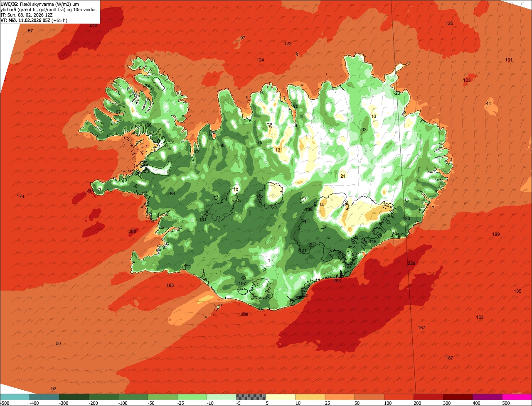Click the "-500" legend label
This screenshot has width=532, height=406.
[4, 403]
